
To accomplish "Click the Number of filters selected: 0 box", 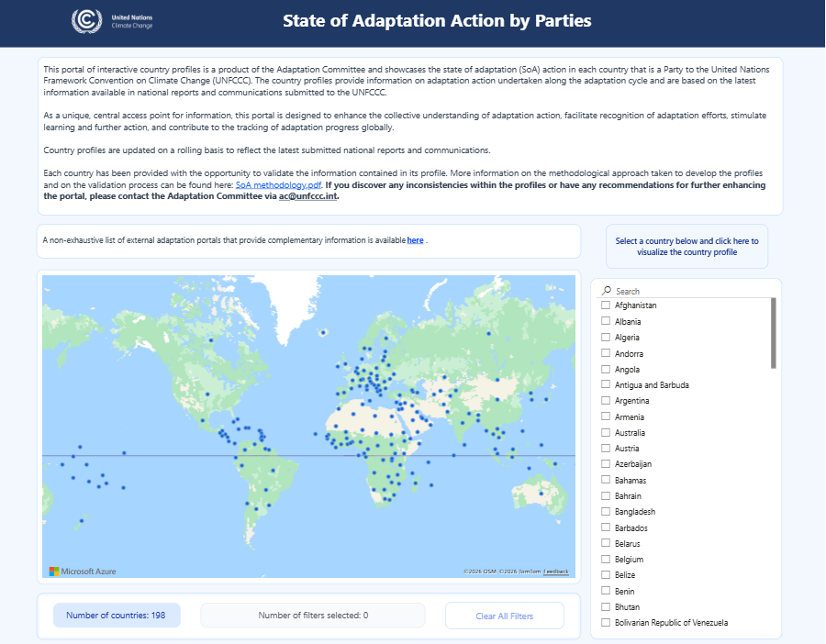I will pos(313,615).
